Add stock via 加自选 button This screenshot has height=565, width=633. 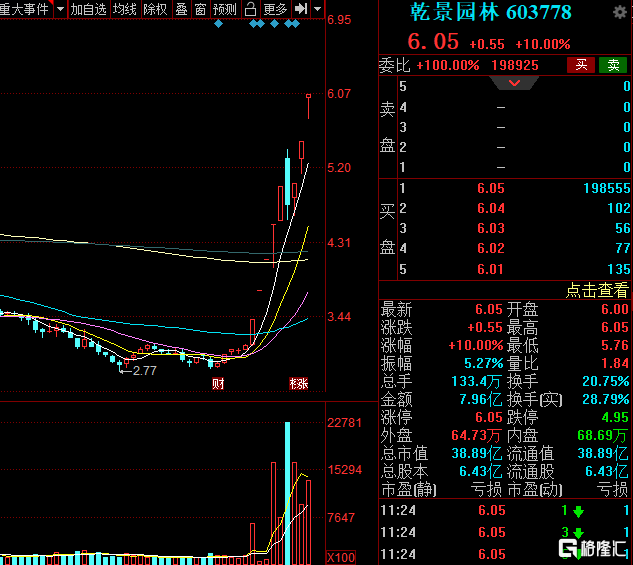point(88,9)
